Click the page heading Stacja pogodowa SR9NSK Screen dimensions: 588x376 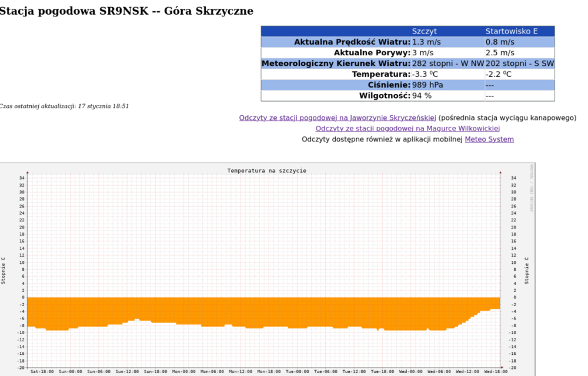click(126, 11)
